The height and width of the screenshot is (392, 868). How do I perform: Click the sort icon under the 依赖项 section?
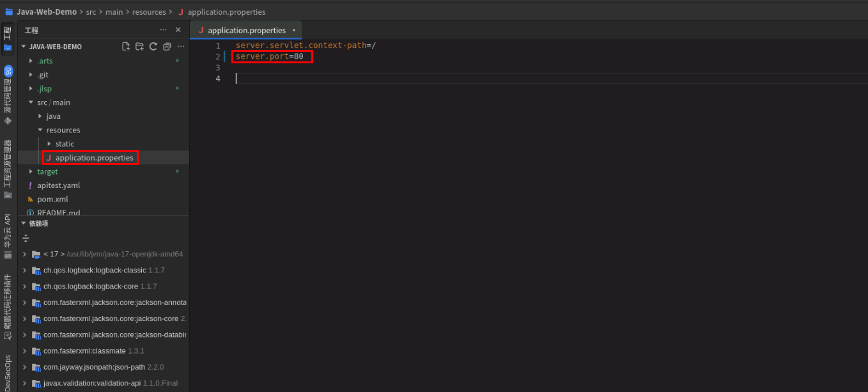pyautogui.click(x=26, y=237)
